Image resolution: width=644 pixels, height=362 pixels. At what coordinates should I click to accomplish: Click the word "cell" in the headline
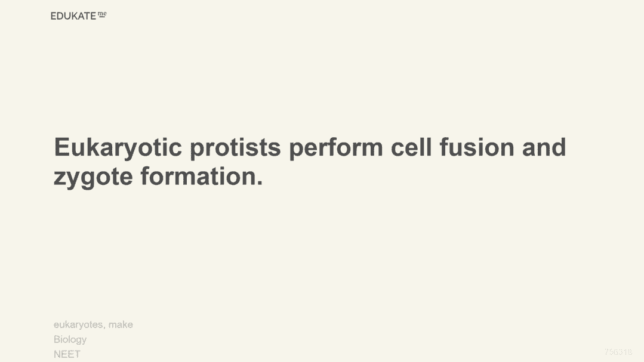point(412,147)
